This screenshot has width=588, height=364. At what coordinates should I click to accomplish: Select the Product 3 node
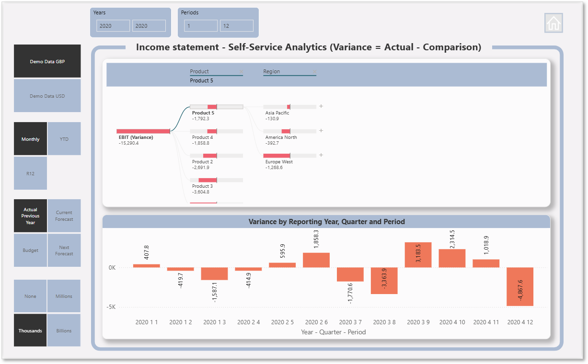click(217, 180)
